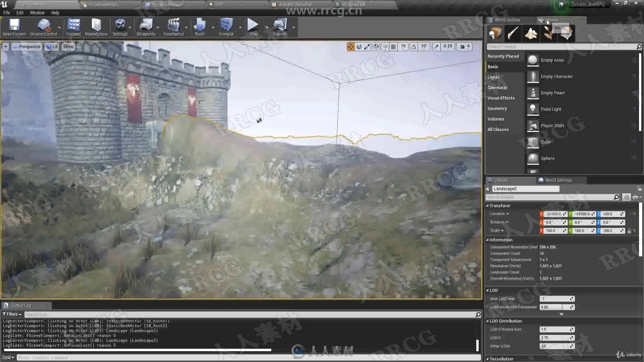Select the Foliage mode icon
The height and width of the screenshot is (362, 644).
click(x=548, y=34)
